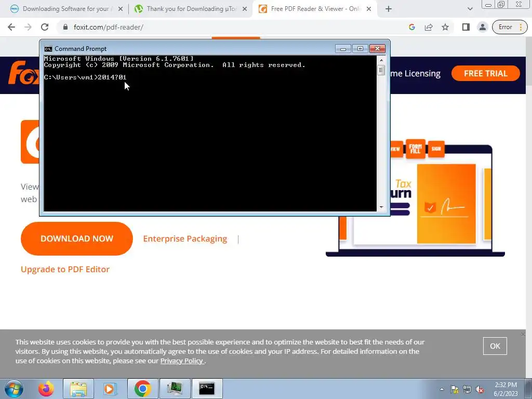This screenshot has width=532, height=399.
Task: Open the taskbar clock and date
Action: point(506,389)
